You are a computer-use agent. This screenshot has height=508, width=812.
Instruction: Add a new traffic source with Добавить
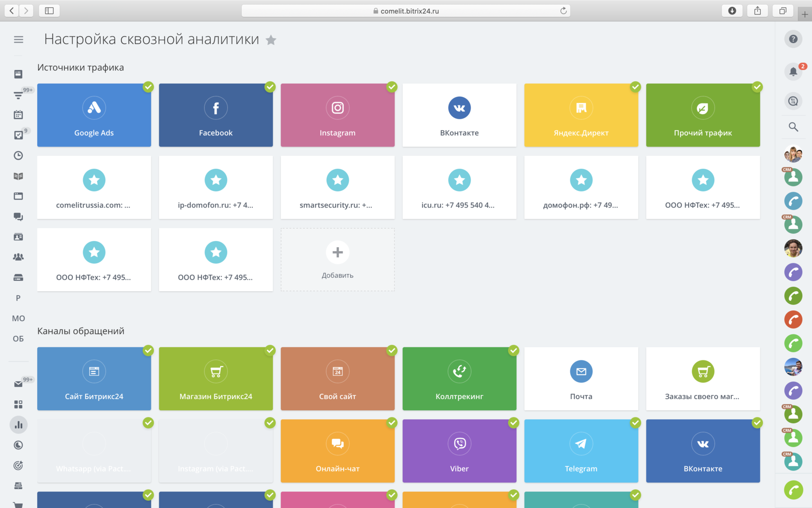(337, 260)
